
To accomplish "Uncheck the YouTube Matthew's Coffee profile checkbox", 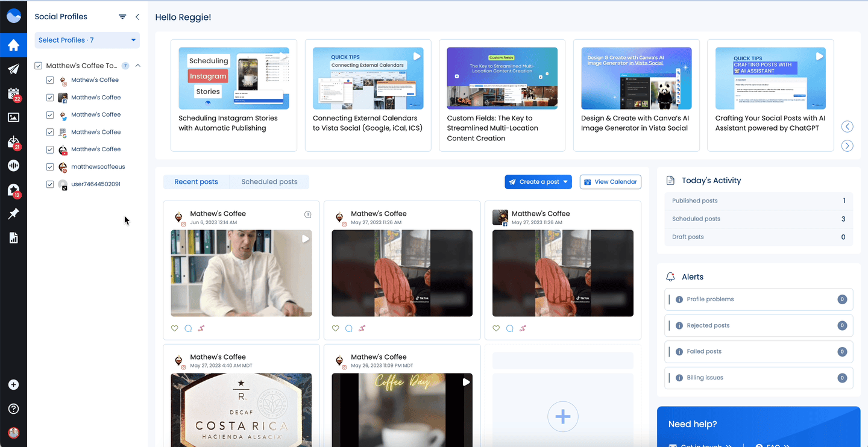I will tap(50, 149).
